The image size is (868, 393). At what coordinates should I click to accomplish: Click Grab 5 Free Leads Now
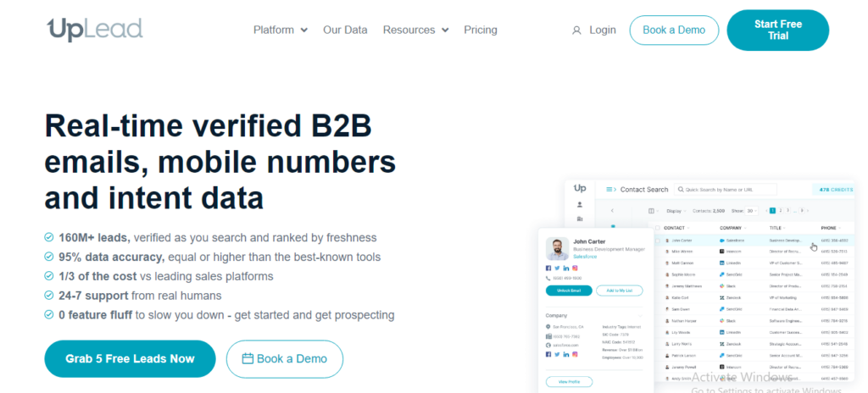click(130, 358)
